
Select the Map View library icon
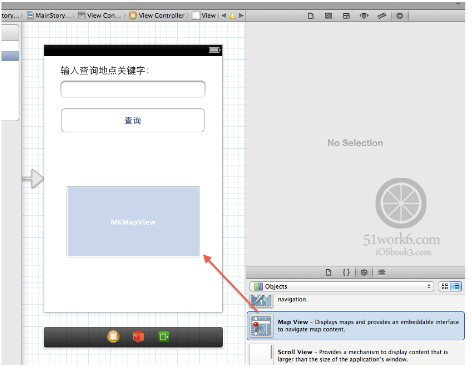[261, 326]
